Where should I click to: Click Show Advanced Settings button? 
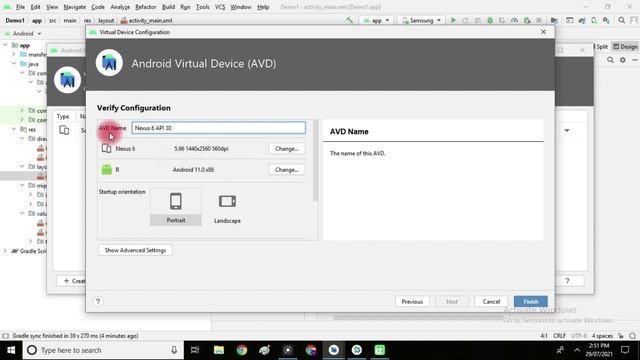click(135, 250)
